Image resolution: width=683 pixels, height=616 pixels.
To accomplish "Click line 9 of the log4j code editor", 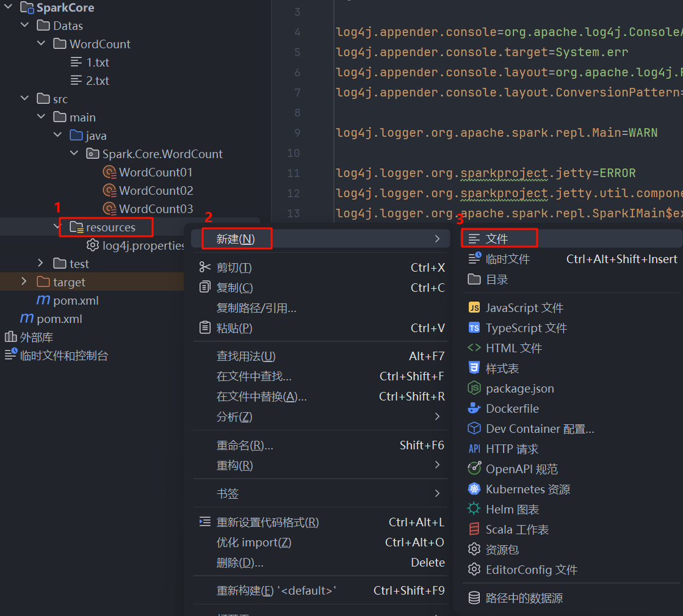I will pyautogui.click(x=496, y=132).
